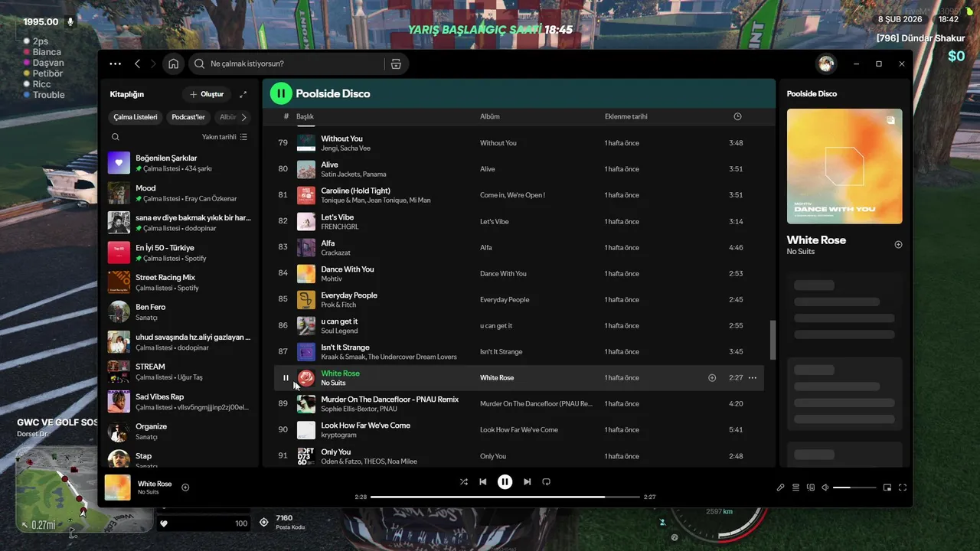This screenshot has height=551, width=980.
Task: Open the three-dots app menu
Action: (x=115, y=64)
